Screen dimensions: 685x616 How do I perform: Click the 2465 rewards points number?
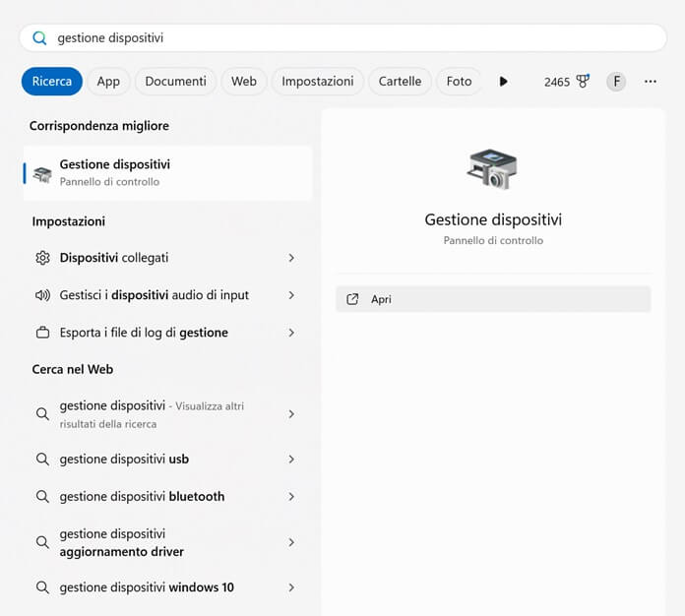click(557, 82)
